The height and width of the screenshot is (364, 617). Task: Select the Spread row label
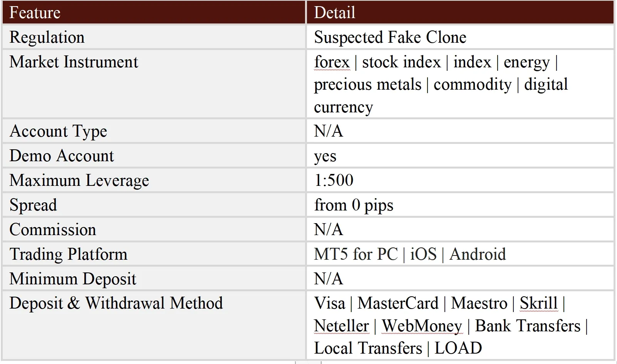click(x=33, y=205)
